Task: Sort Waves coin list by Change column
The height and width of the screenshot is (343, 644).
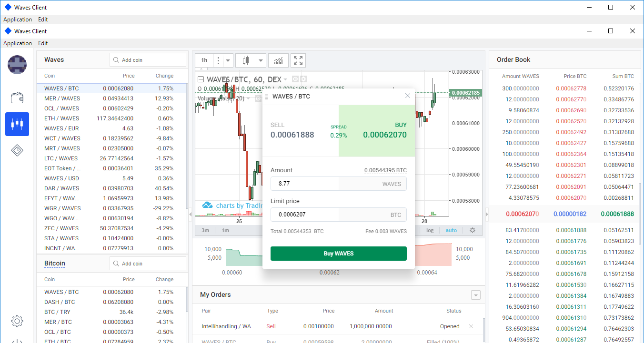Action: click(164, 76)
